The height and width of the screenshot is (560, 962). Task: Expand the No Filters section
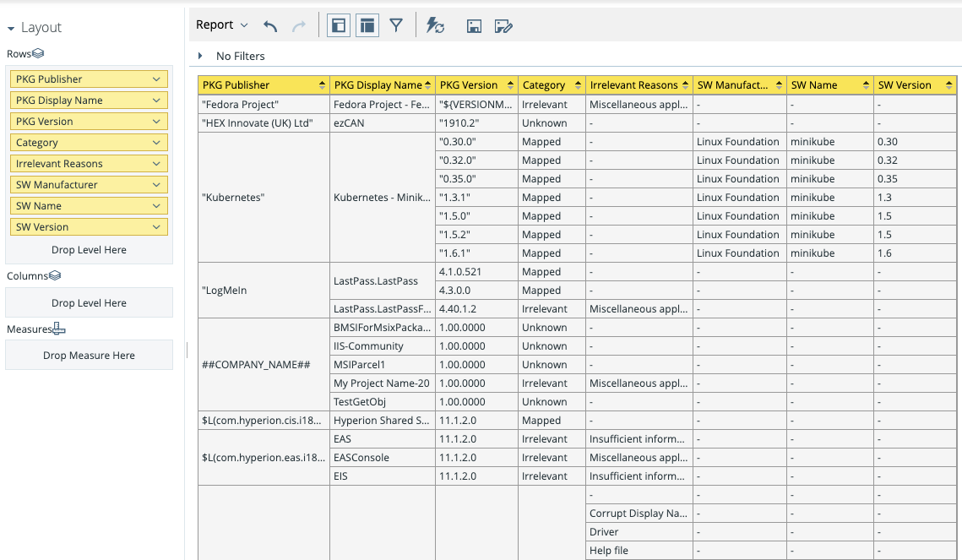click(200, 56)
